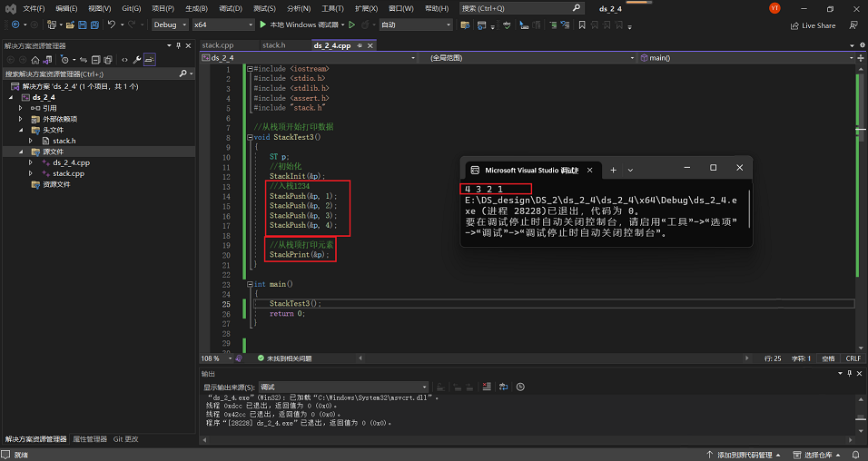Click the Undo arrow icon
868x461 pixels.
pos(112,25)
